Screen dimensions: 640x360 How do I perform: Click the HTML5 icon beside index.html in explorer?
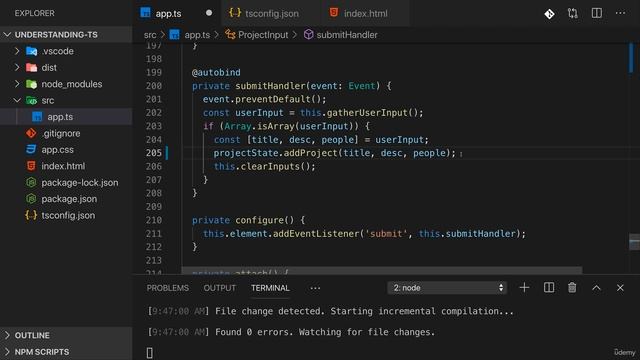point(31,166)
